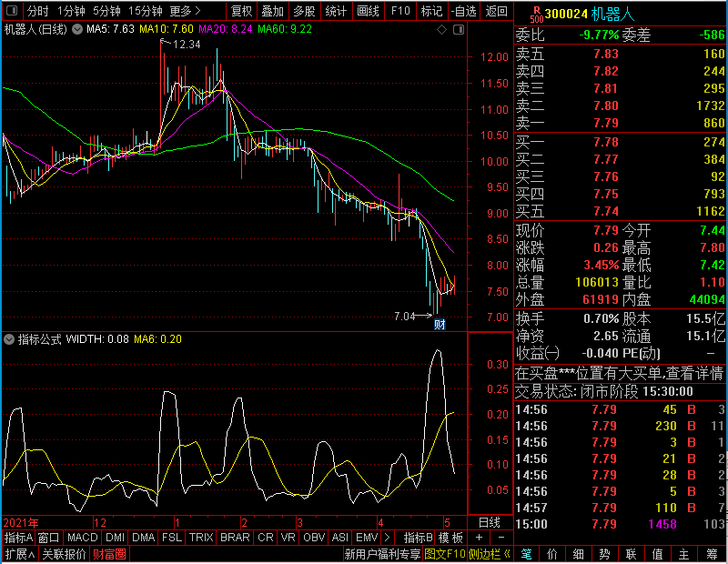Open 关联报价 related quotes
Image resolution: width=728 pixels, height=564 pixels.
tap(64, 554)
